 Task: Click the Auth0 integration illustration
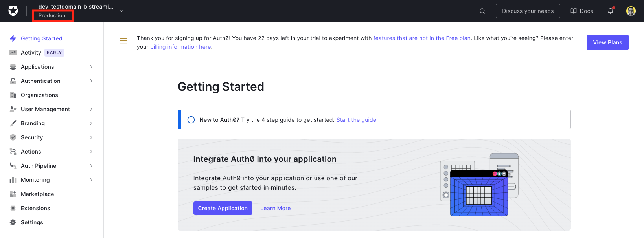pos(479,185)
